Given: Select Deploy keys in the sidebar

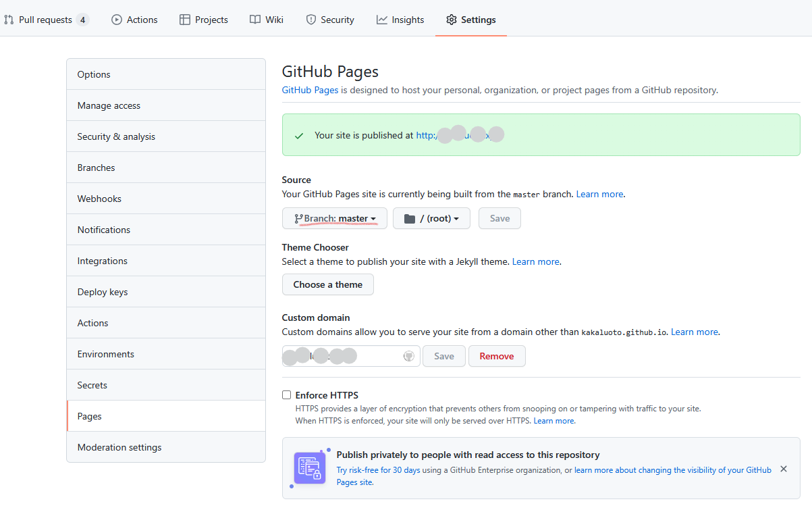Looking at the screenshot, I should (x=103, y=292).
